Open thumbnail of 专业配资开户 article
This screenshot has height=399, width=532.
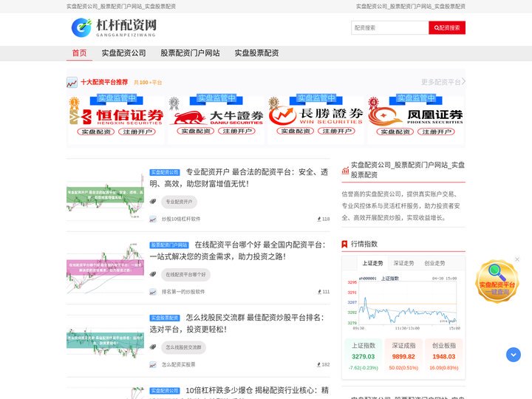tap(105, 195)
